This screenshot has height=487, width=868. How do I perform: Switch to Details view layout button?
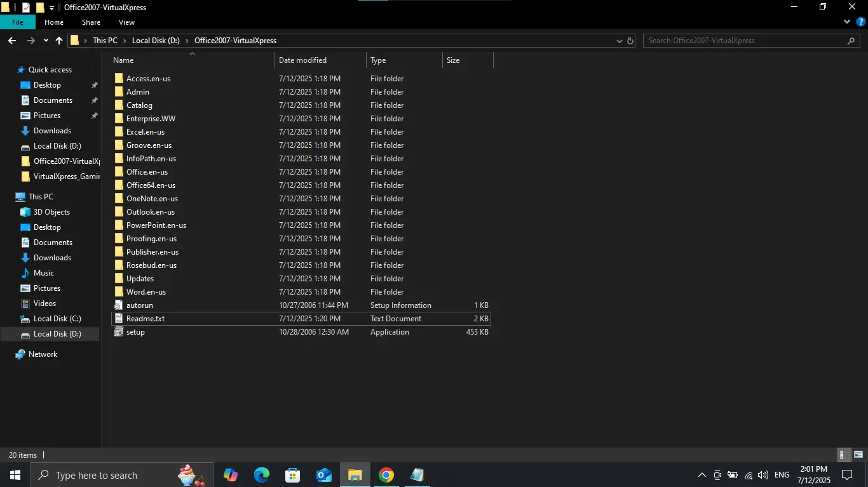[x=844, y=455]
